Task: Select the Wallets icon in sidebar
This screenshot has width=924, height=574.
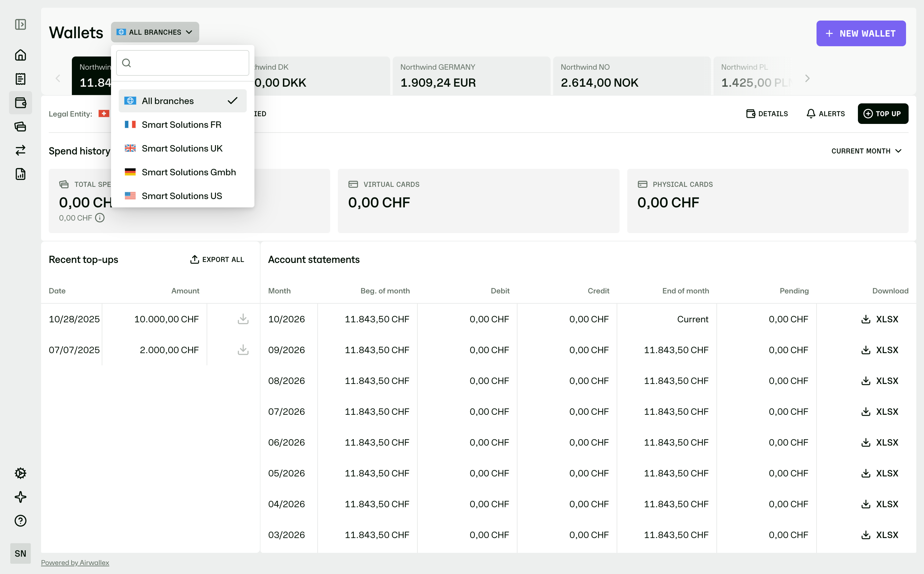Action: (21, 102)
